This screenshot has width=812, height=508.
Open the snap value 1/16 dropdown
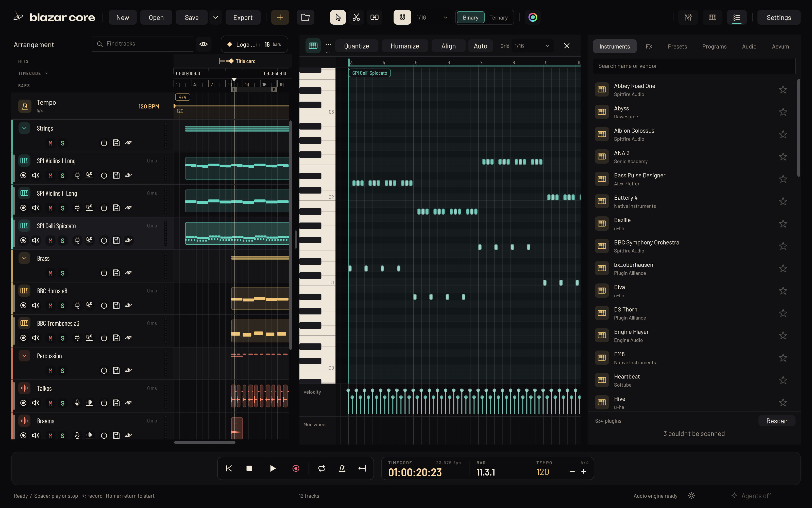click(x=432, y=18)
